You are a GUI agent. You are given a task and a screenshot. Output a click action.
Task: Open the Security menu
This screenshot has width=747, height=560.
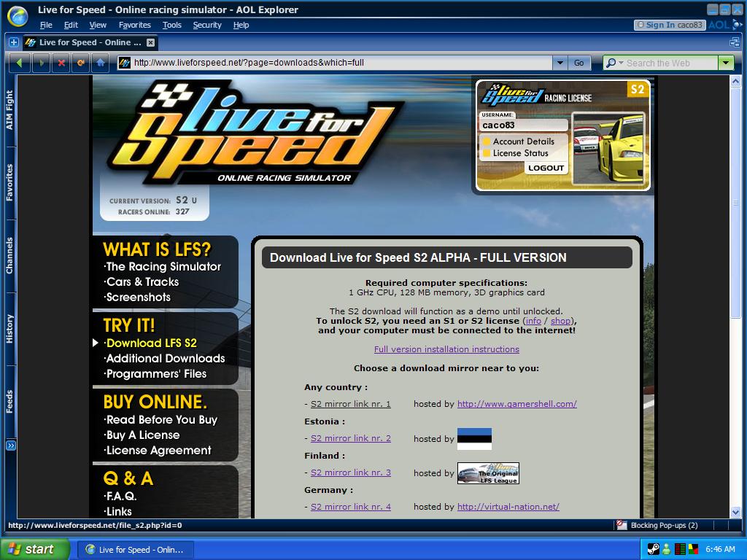pyautogui.click(x=207, y=25)
